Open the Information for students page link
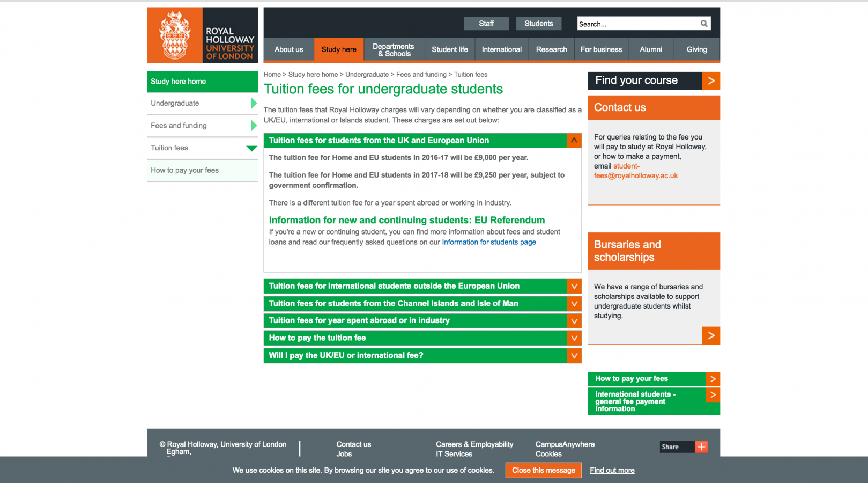The image size is (868, 483). 489,242
